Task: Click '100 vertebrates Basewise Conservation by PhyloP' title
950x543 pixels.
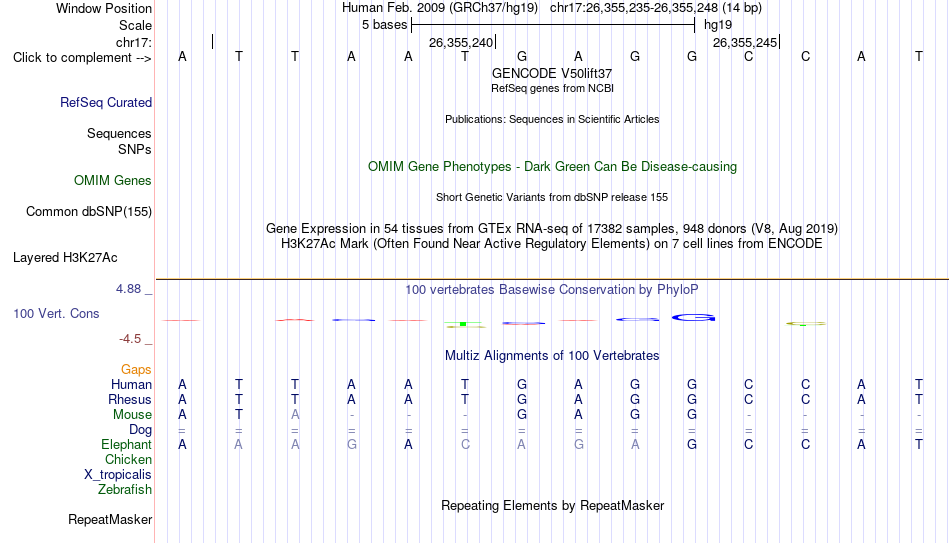Action: pyautogui.click(x=552, y=290)
